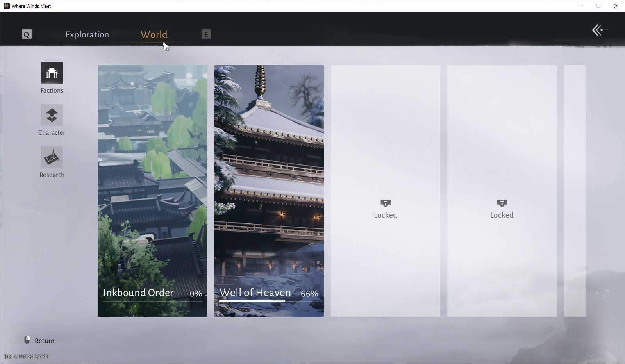This screenshot has width=625, height=364.
Task: Switch to the Exploration tab
Action: [x=87, y=34]
